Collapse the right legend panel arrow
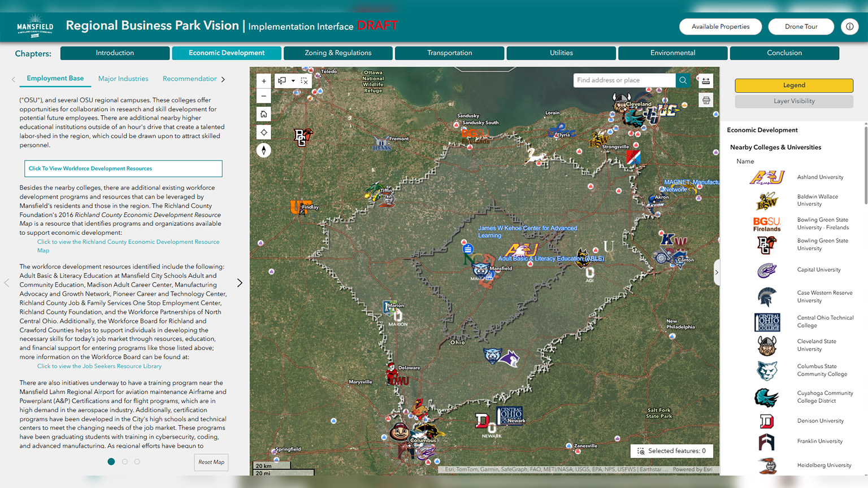 (x=717, y=272)
